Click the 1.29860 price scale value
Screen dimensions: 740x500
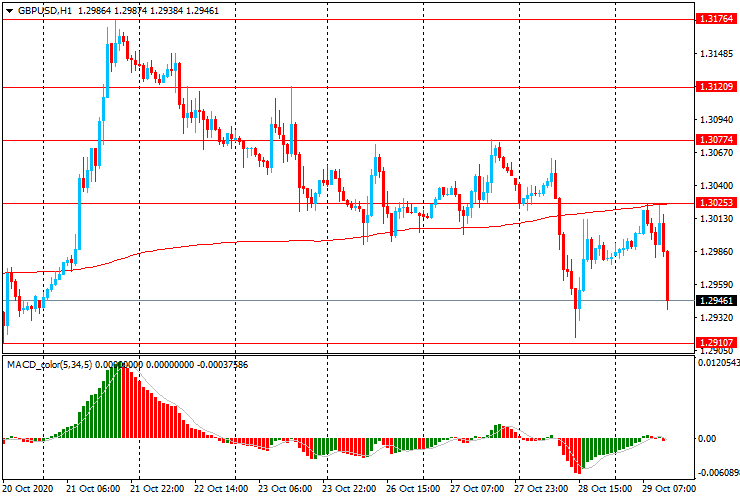(x=716, y=252)
